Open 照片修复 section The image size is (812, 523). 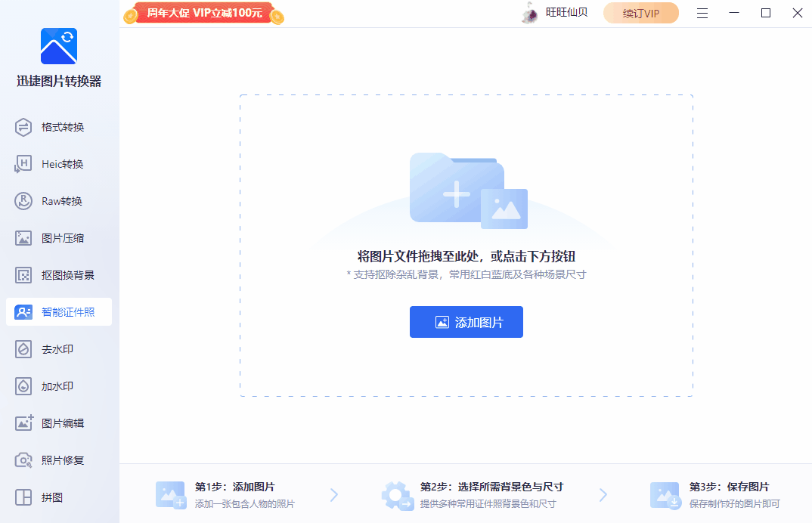[59, 460]
